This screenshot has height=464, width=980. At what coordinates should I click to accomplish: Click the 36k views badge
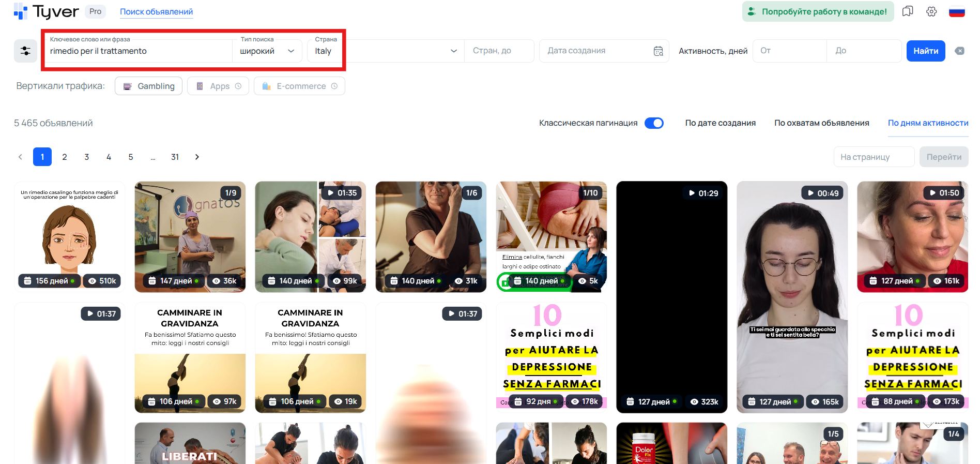[x=224, y=281]
